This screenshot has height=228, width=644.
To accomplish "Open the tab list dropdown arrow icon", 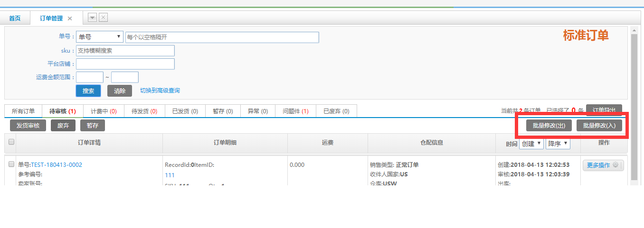I will coord(93,18).
